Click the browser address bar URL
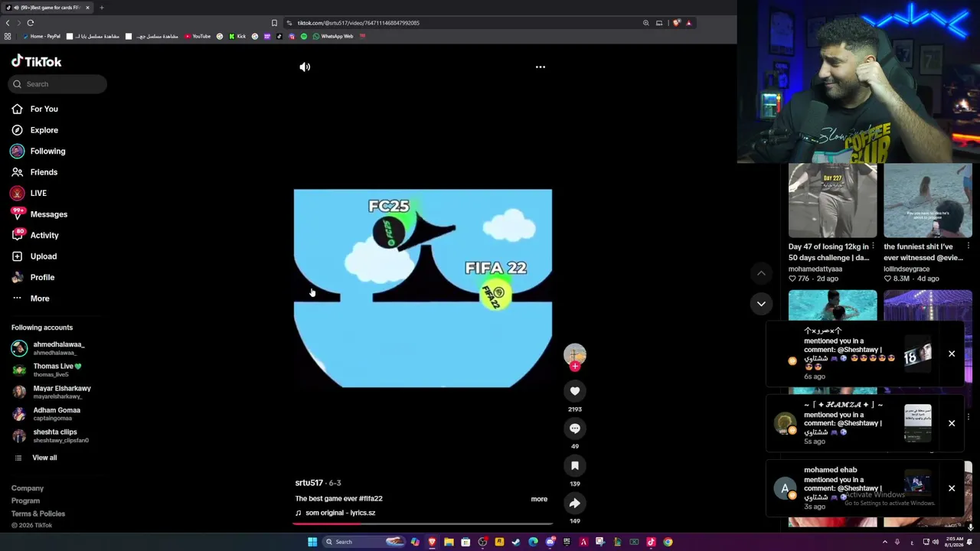980x551 pixels. (358, 23)
